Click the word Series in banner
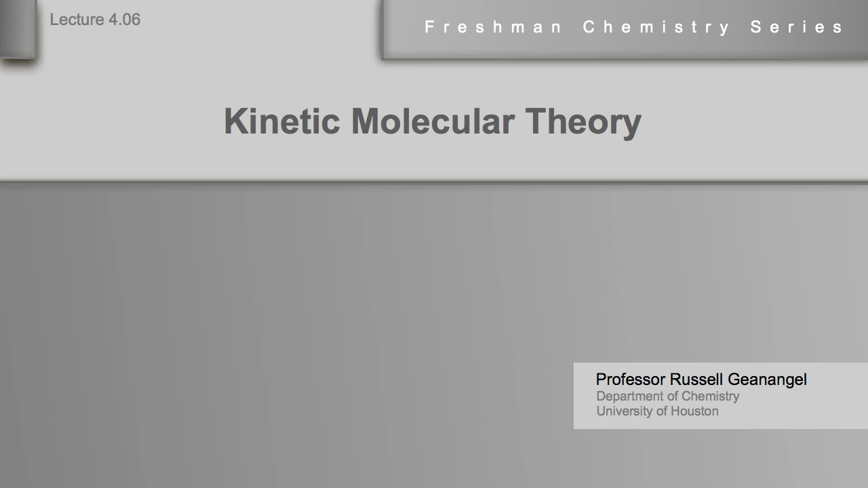The image size is (868, 488). (797, 27)
